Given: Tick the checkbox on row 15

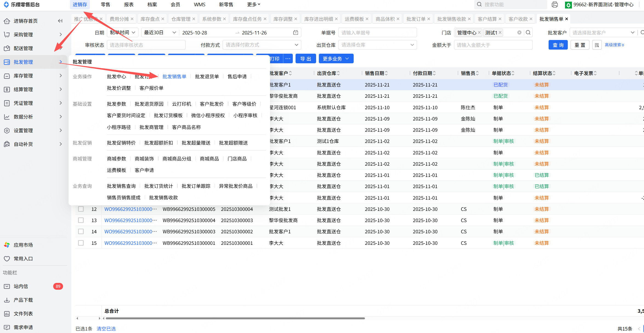Looking at the screenshot, I should (x=81, y=243).
